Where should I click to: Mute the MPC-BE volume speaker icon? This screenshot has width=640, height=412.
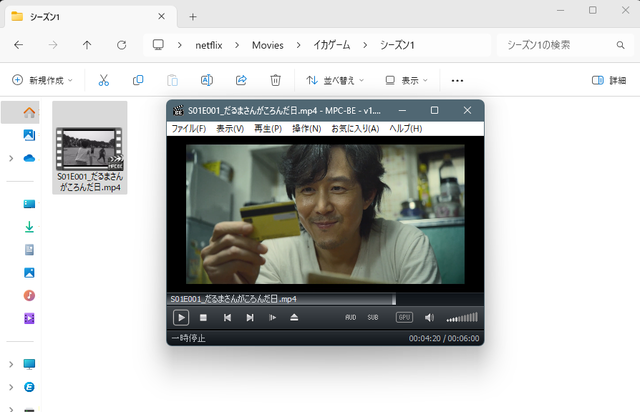coord(429,317)
